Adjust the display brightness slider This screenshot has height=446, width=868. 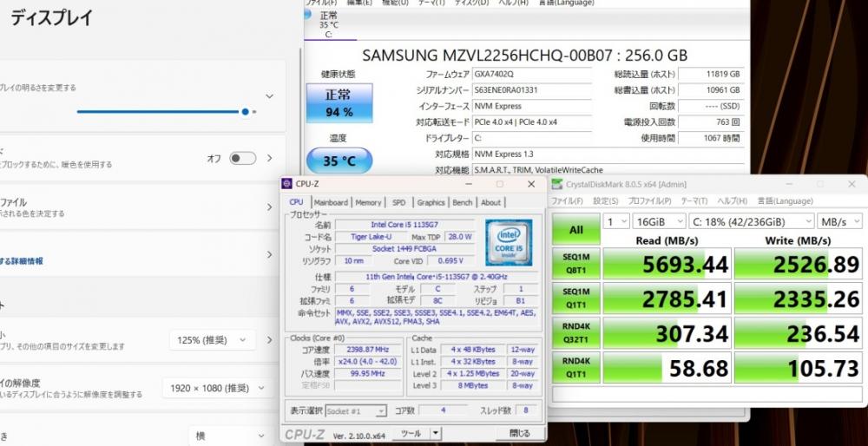pyautogui.click(x=246, y=111)
